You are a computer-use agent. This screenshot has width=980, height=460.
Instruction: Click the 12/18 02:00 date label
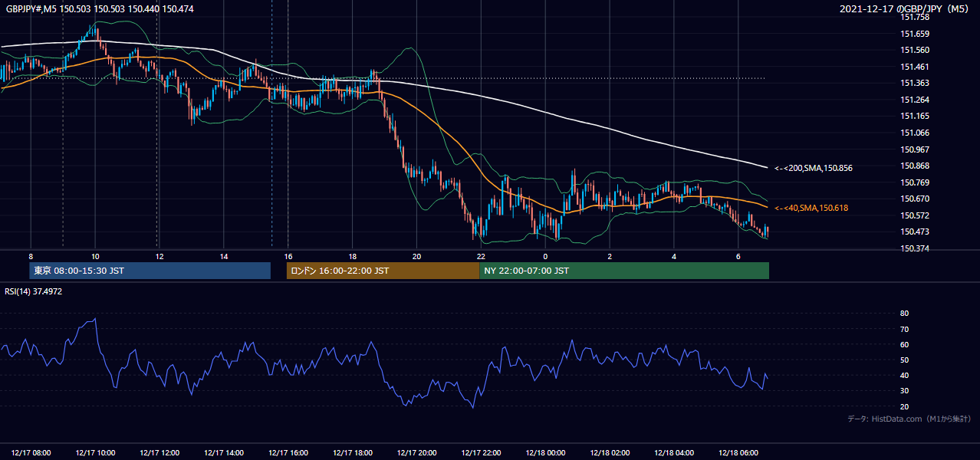[610, 452]
